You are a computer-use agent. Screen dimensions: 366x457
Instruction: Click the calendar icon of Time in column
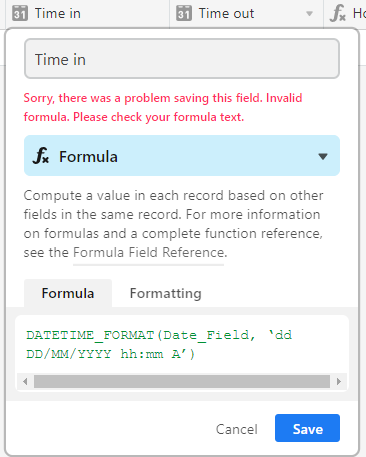click(x=20, y=14)
